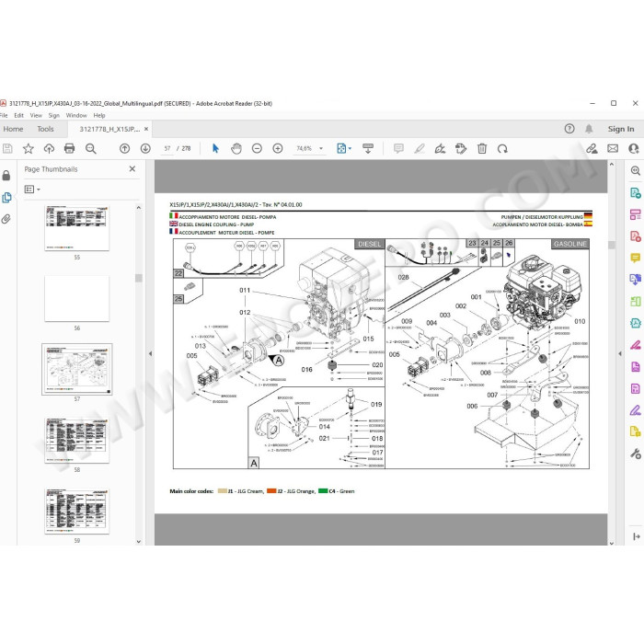Open the Attachments paperclip panel
Image resolution: width=644 pixels, height=644 pixels.
pos(6,219)
